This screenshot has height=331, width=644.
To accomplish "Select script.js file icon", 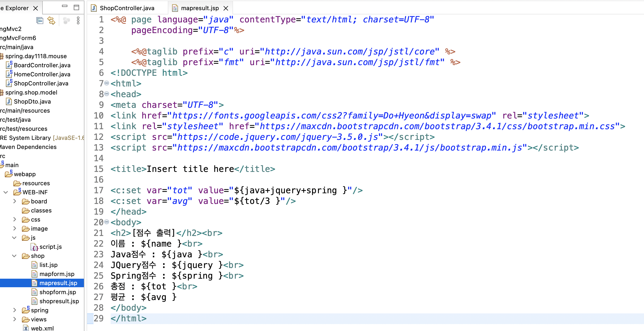I will (x=34, y=247).
